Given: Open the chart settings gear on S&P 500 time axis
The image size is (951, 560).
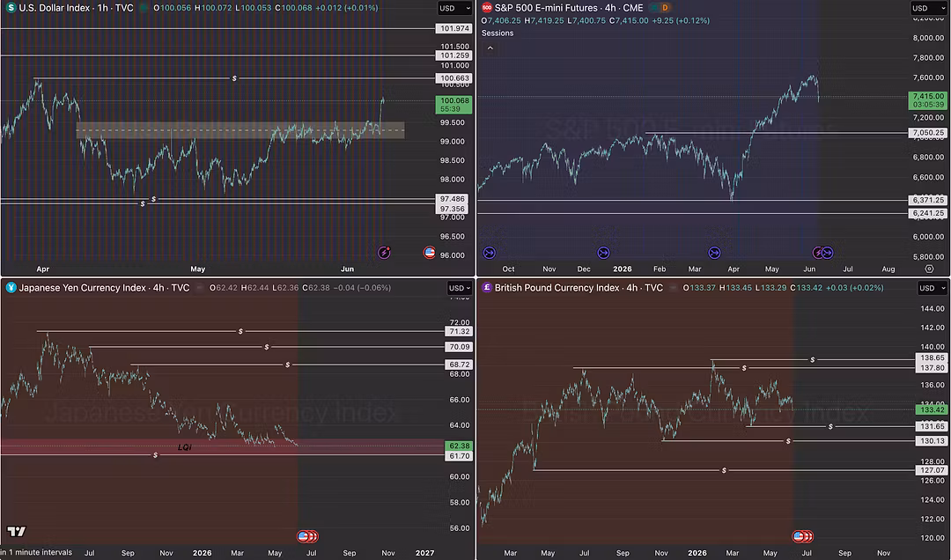Looking at the screenshot, I should click(x=929, y=269).
